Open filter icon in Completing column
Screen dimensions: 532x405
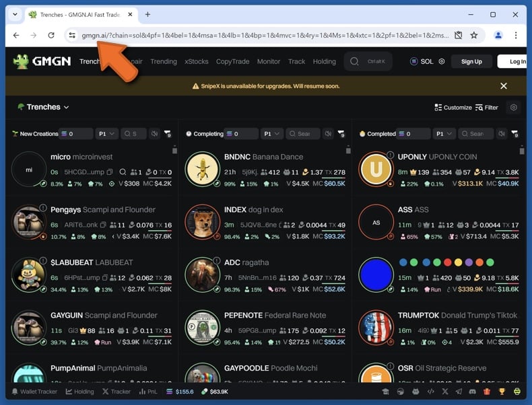pyautogui.click(x=341, y=133)
